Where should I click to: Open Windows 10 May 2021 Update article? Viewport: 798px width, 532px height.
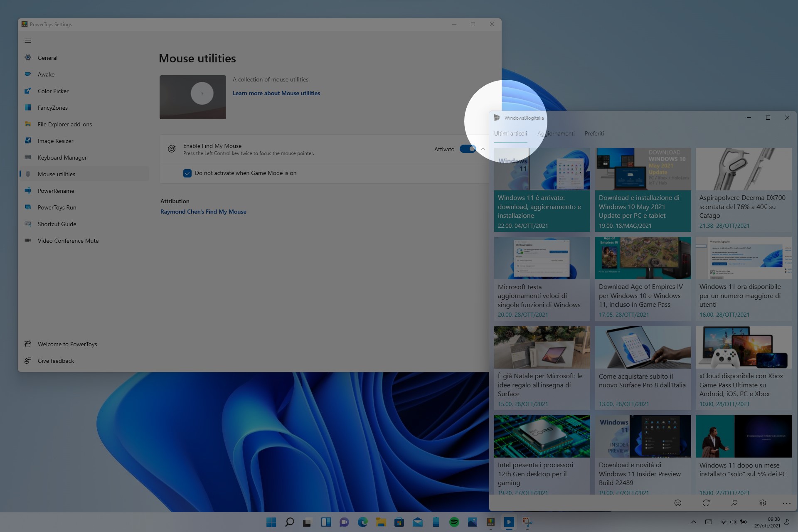point(643,190)
